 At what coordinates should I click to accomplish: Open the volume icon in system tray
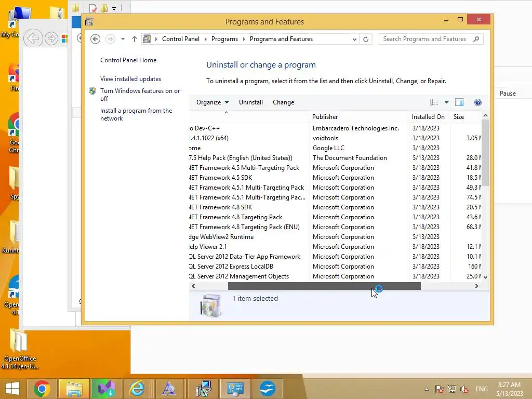[x=464, y=389]
